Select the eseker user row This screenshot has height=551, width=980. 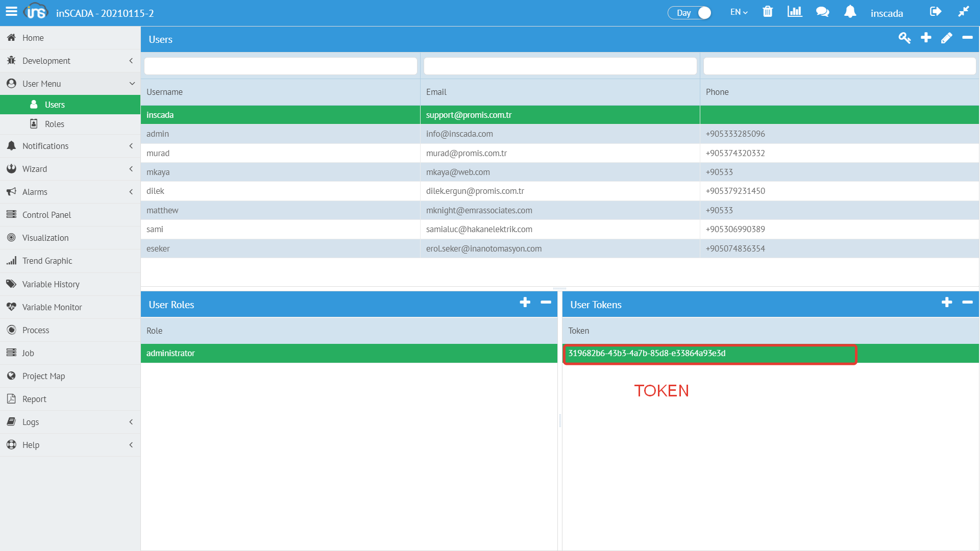(560, 248)
